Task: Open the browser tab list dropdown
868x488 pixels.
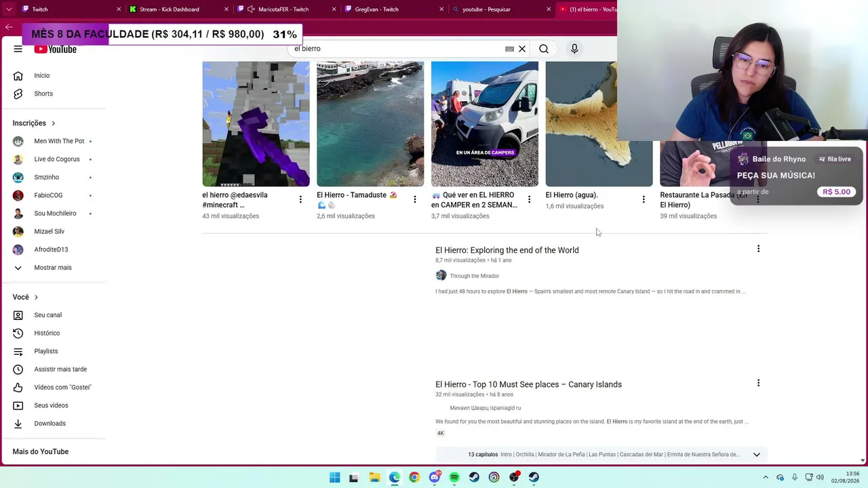Action: point(9,9)
